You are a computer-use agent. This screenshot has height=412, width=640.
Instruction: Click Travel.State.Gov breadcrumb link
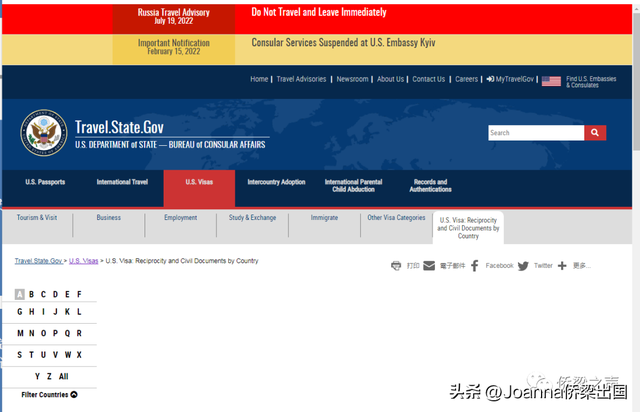pyautogui.click(x=39, y=261)
